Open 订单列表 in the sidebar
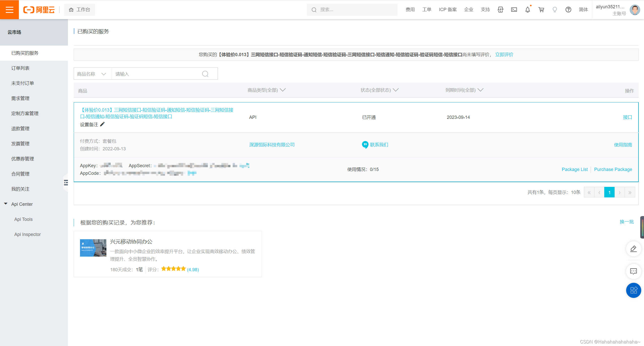 (20, 68)
